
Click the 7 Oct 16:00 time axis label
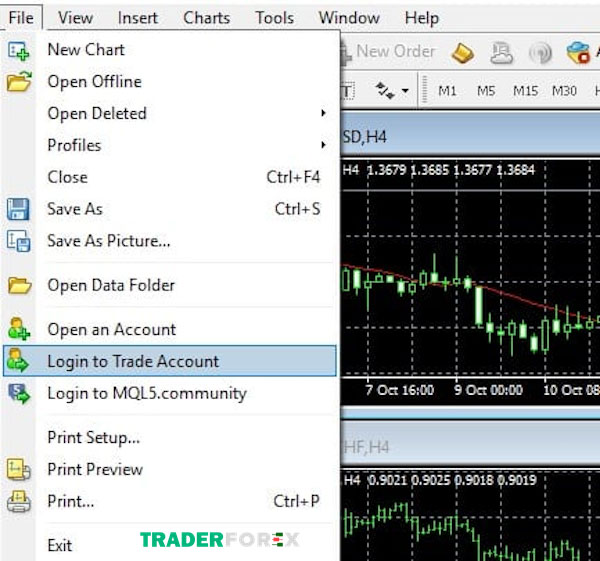400,390
